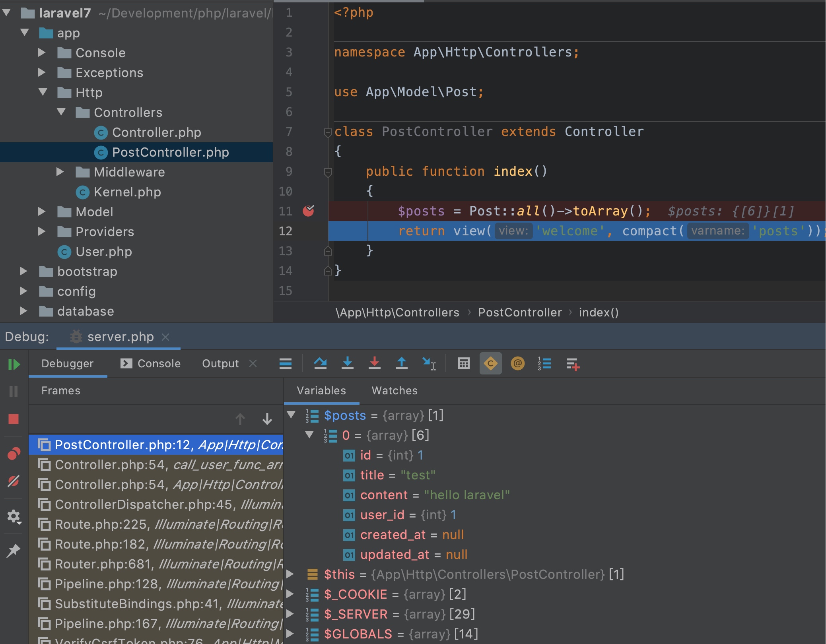The height and width of the screenshot is (644, 826).
Task: Select frame ControllerDispatcher.php:45
Action: coord(156,504)
